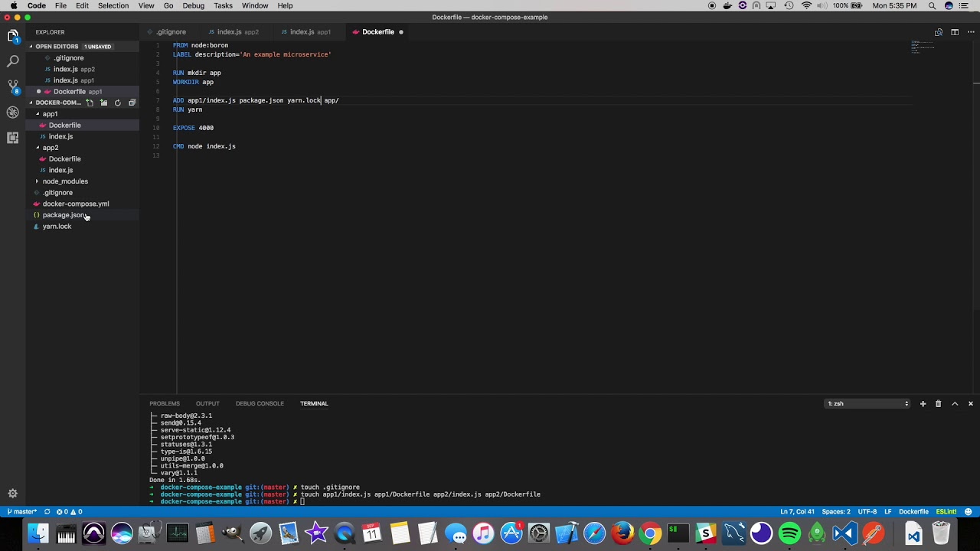Image resolution: width=980 pixels, height=551 pixels.
Task: Change the encoding via 'UTF-8'
Action: point(867,511)
